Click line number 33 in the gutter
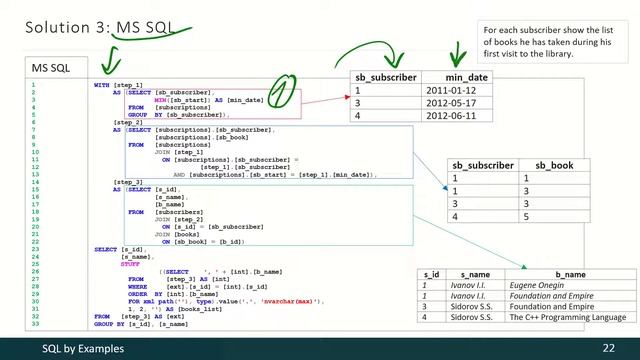The image size is (640, 360). point(35,324)
